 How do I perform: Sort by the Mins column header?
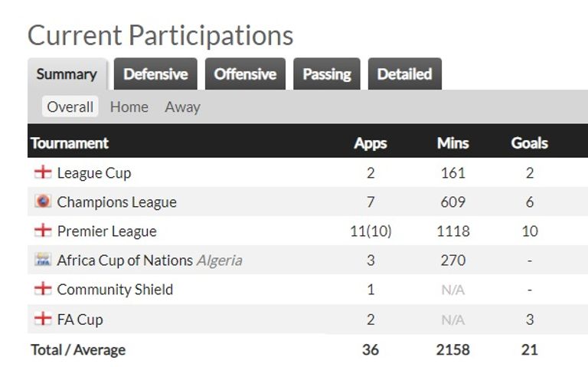(x=452, y=143)
